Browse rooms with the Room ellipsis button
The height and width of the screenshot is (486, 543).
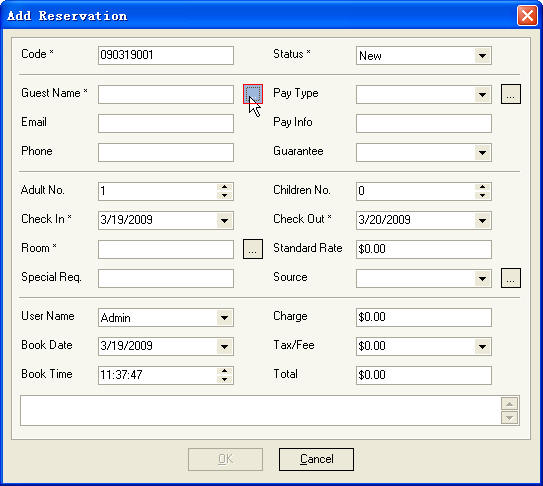(x=253, y=249)
